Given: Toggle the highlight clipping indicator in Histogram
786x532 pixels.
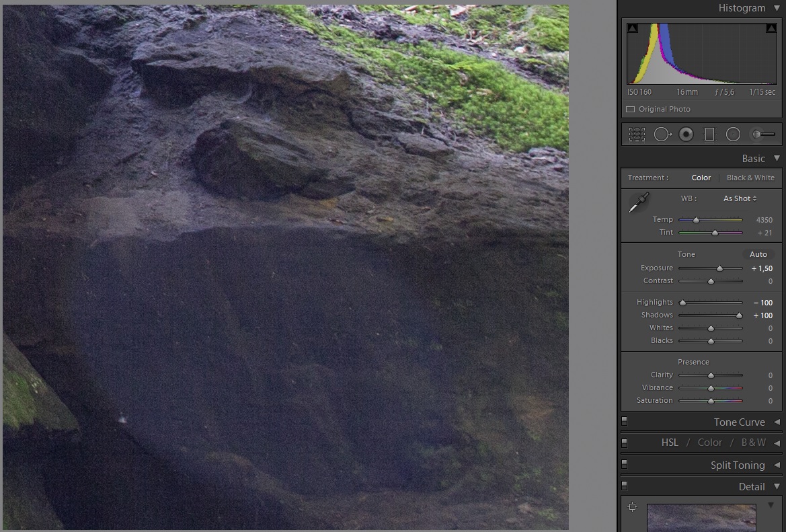Looking at the screenshot, I should point(771,28).
